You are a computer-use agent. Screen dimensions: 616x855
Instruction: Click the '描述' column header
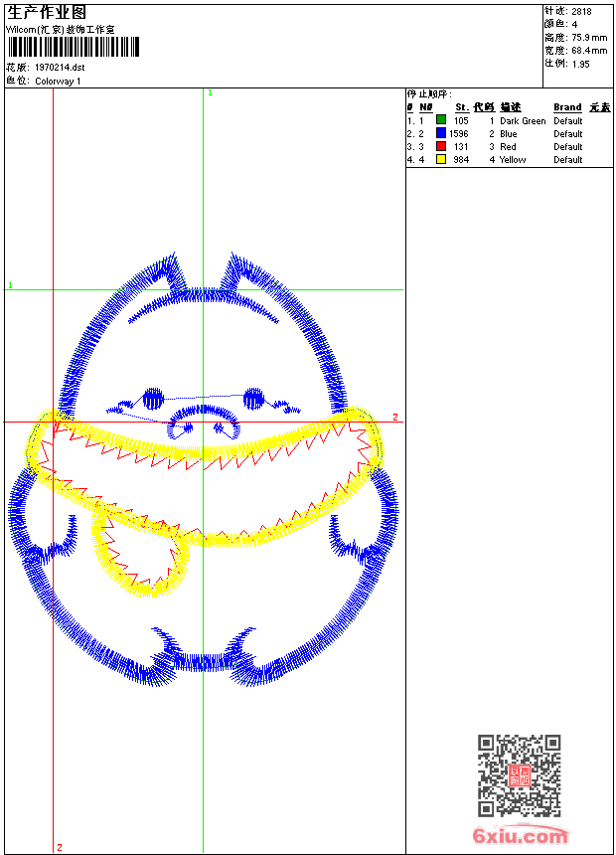tap(511, 107)
